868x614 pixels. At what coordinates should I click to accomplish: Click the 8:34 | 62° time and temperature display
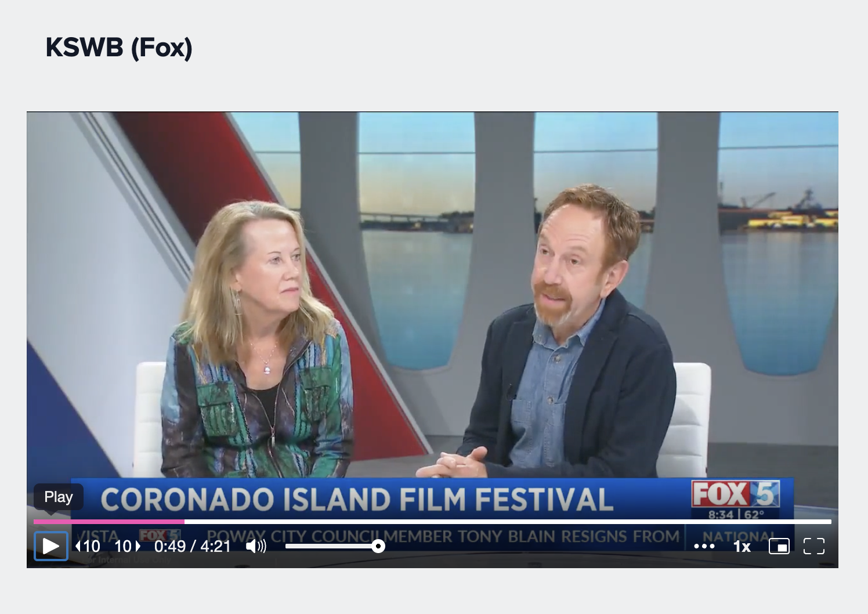tap(736, 514)
